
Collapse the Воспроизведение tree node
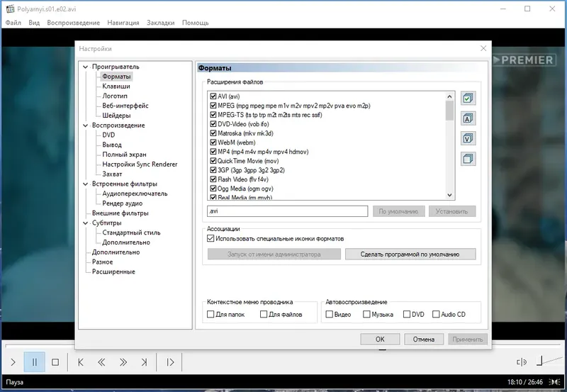coord(85,125)
